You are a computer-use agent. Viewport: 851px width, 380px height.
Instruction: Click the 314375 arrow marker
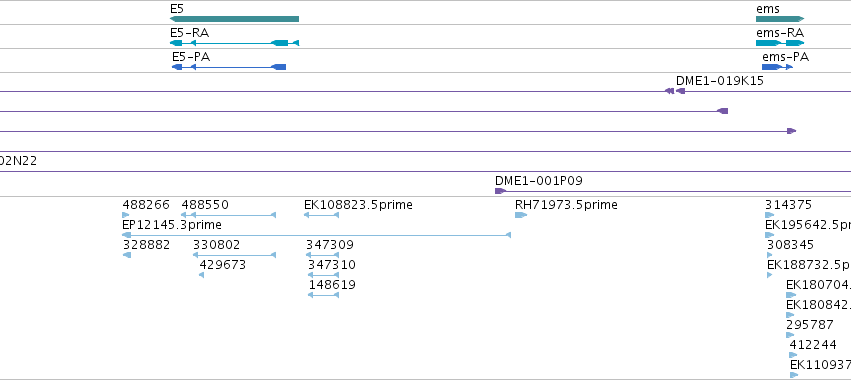(x=770, y=215)
